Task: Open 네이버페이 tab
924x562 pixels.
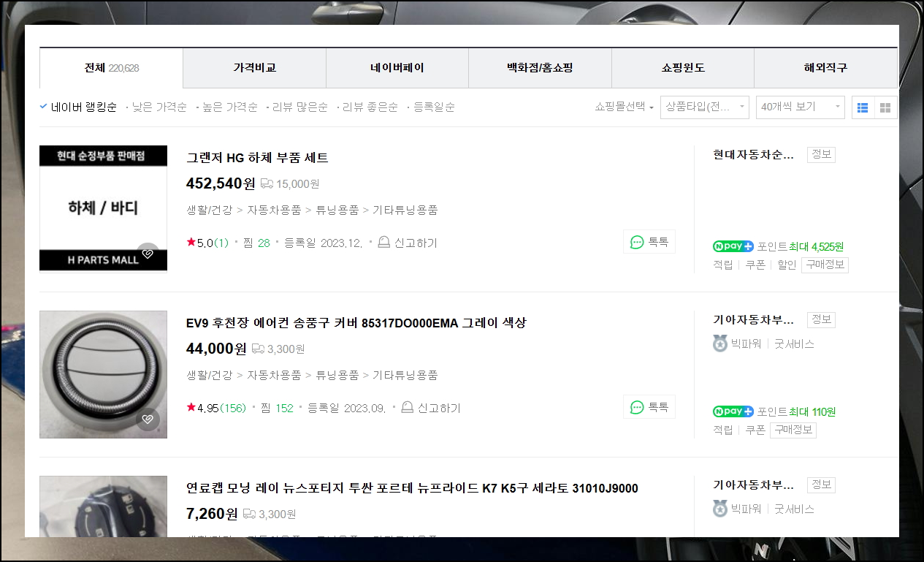Action: [397, 68]
